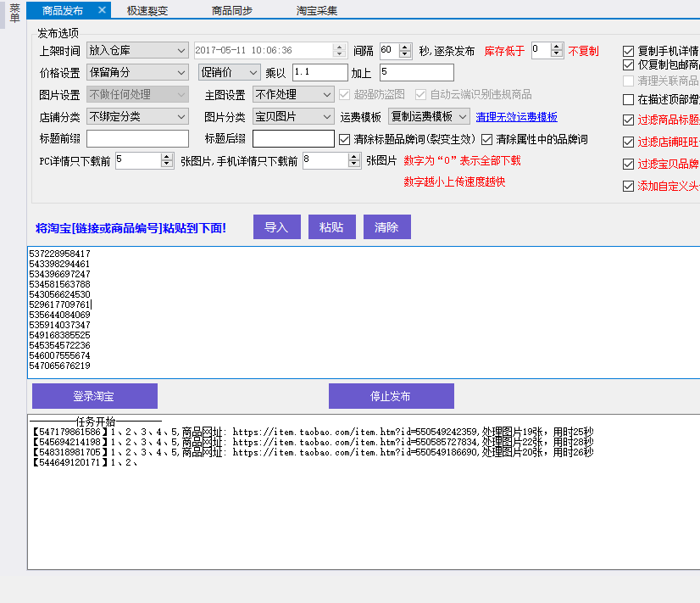Enable 在描述顶部增加 checkbox
Viewport: 700px width, 603px height.
coord(628,100)
